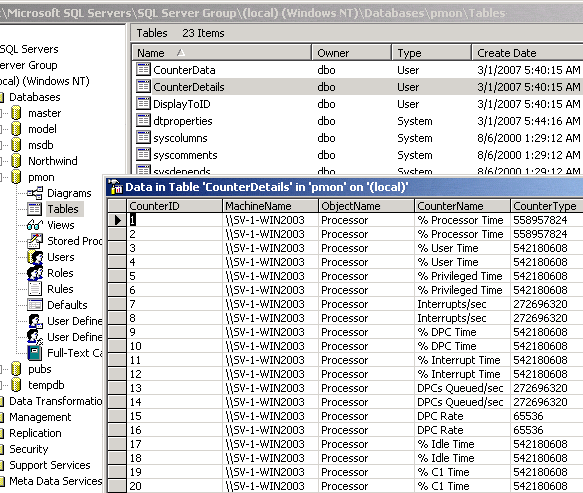583x493 pixels.
Task: Click the syscomments table icon
Action: (143, 155)
